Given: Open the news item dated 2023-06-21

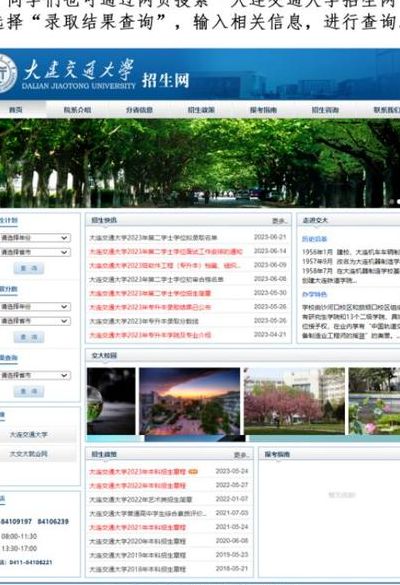Looking at the screenshot, I should pos(153,238).
